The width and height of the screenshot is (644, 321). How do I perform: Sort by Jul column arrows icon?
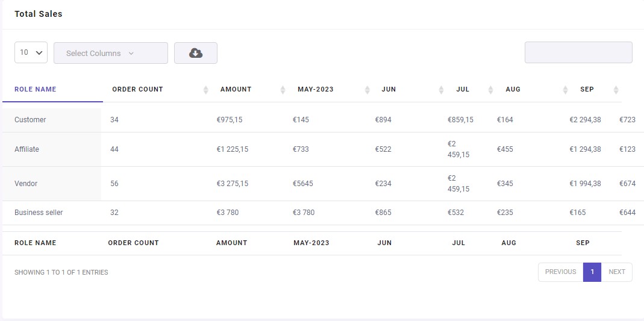click(490, 90)
